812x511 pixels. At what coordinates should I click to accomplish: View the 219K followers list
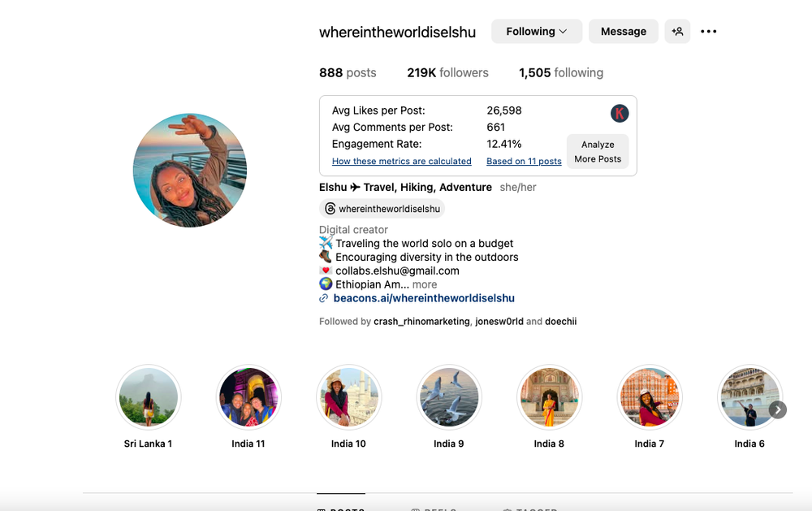coord(447,72)
